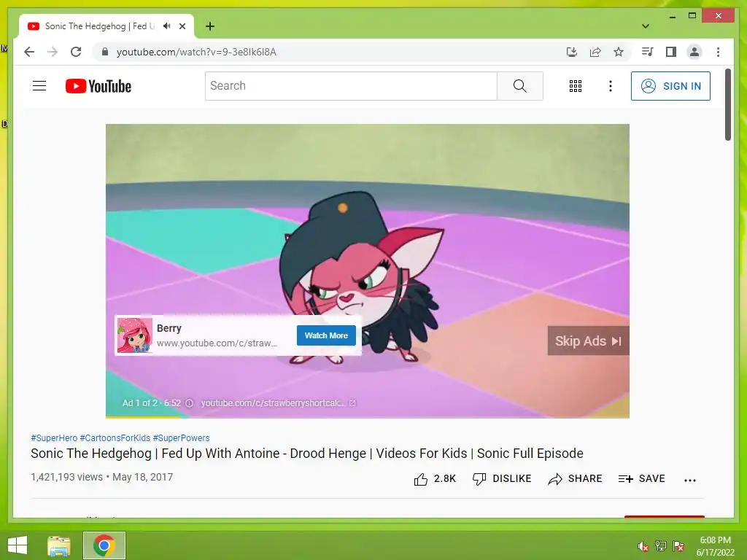The width and height of the screenshot is (747, 560).
Task: Click the browser forward arrow
Action: [x=53, y=52]
